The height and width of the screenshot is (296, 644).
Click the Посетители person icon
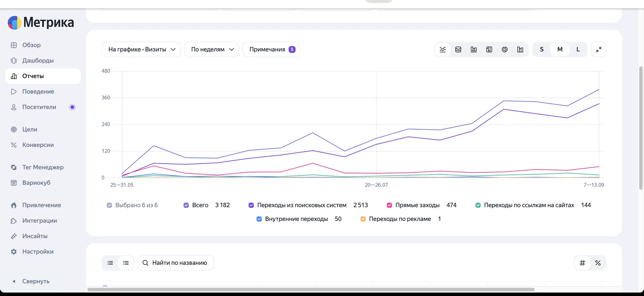point(14,107)
